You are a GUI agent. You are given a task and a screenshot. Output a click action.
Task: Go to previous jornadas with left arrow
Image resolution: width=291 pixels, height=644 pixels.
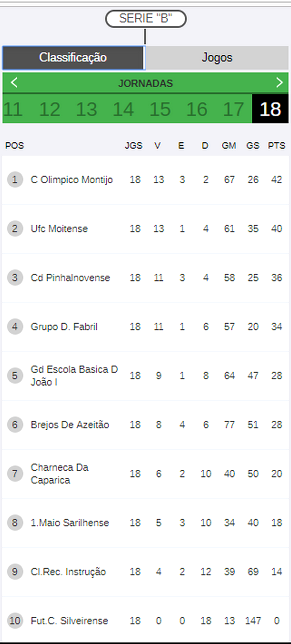tap(14, 83)
